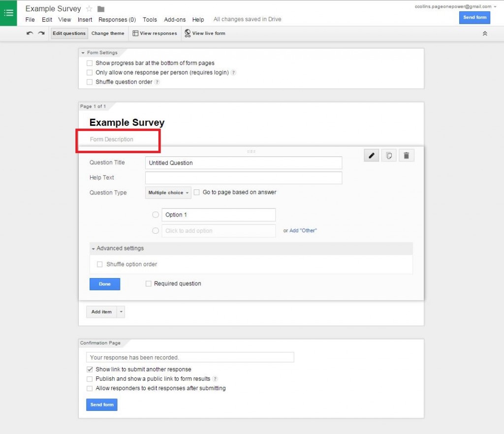Screen dimensions: 504x434
Task: Click the Add "Other" link
Action: click(x=303, y=230)
